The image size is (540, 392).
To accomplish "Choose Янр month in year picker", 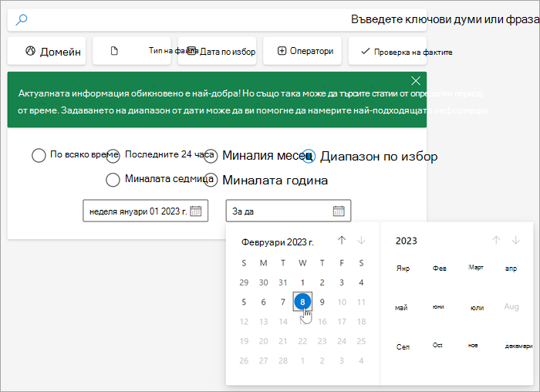I will point(403,269).
